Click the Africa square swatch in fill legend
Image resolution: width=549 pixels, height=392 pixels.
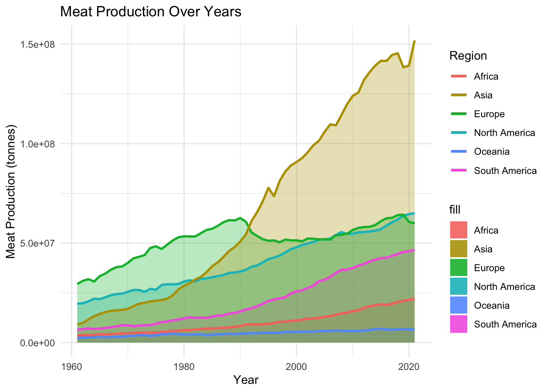point(459,230)
